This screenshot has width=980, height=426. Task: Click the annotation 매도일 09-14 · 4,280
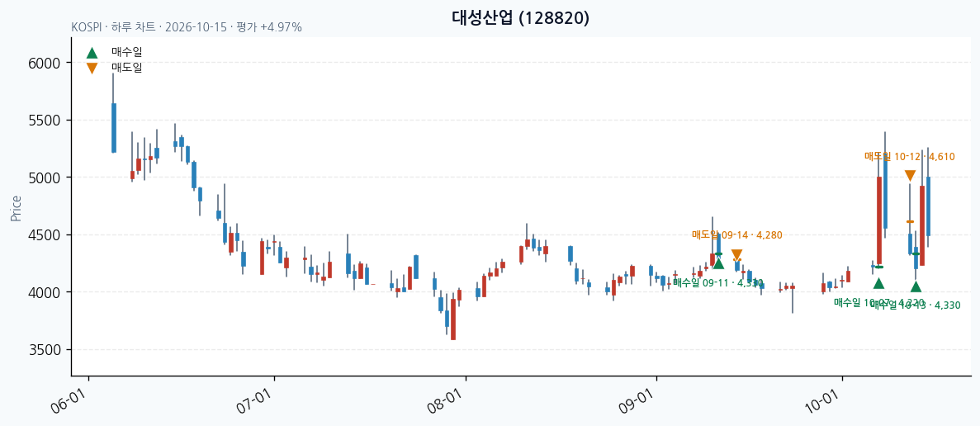[737, 234]
